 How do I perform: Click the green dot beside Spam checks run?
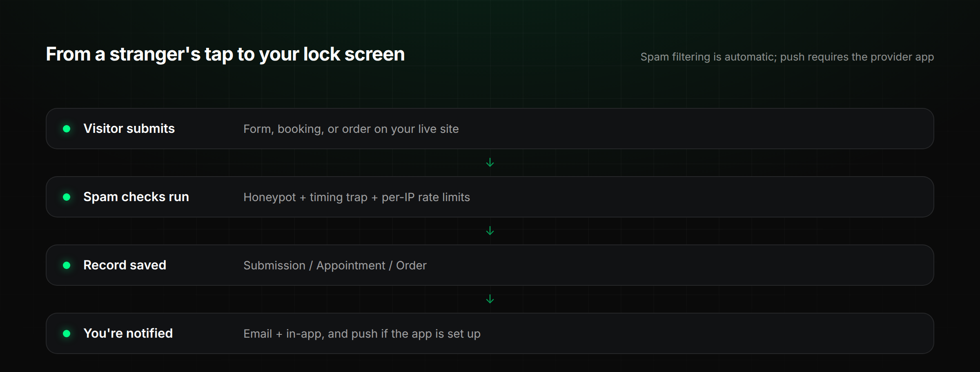coord(67,197)
